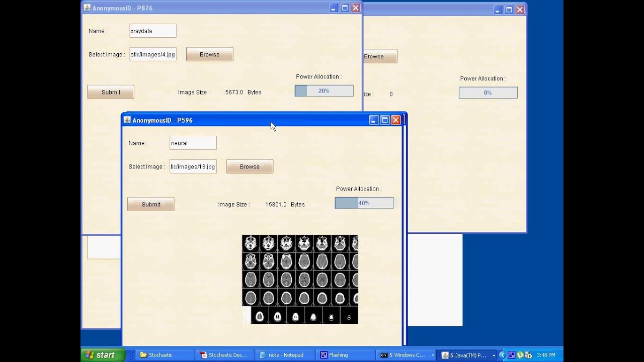Click the Select Image field showing 4.jpg
Image resolution: width=644 pixels, height=362 pixels.
[x=153, y=54]
